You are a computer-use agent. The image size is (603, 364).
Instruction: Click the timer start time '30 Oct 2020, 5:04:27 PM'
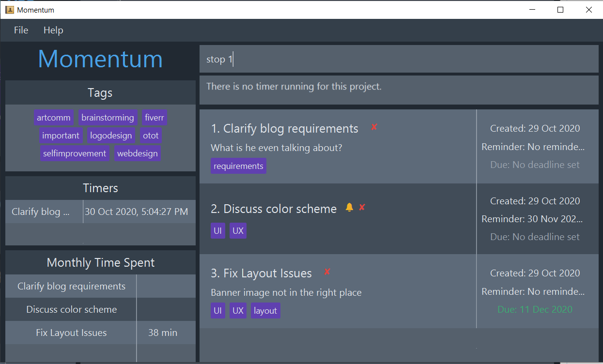click(x=137, y=212)
